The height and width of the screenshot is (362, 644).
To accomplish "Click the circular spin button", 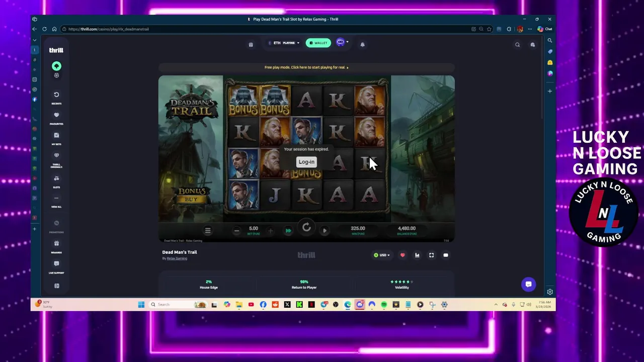I will click(306, 228).
